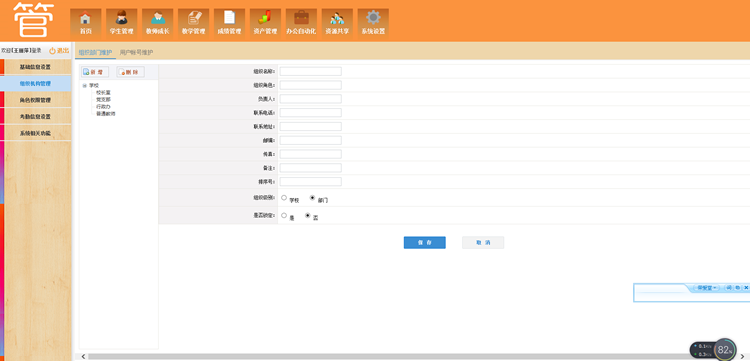Select the last item under 学校 in the tree
Screen dimensions: 750x361
coord(105,114)
